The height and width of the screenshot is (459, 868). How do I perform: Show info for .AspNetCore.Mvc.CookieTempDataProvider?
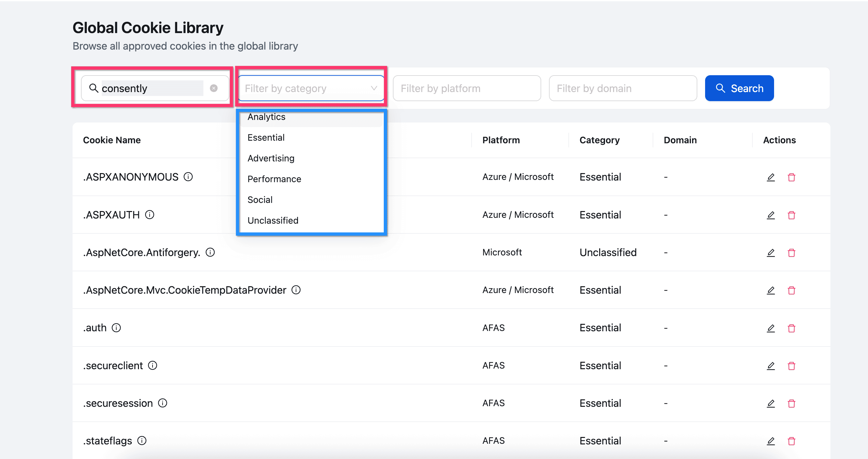tap(296, 290)
